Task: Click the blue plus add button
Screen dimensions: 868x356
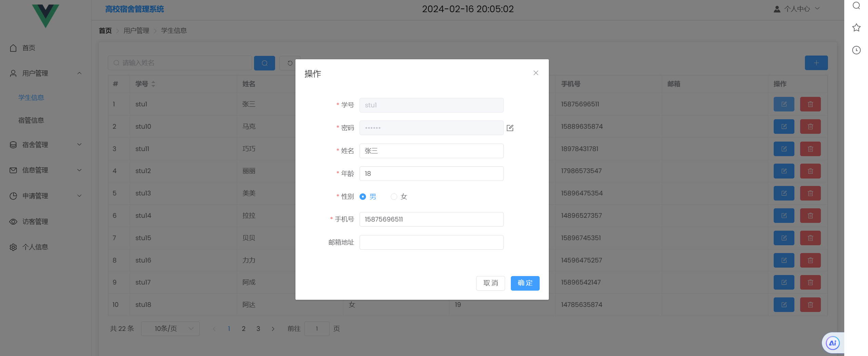Action: 816,63
